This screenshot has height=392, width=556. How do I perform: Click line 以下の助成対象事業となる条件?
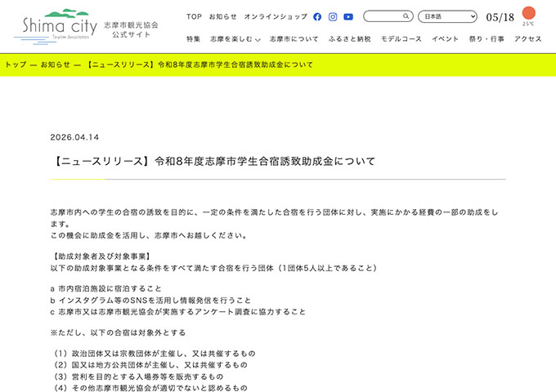click(x=213, y=268)
